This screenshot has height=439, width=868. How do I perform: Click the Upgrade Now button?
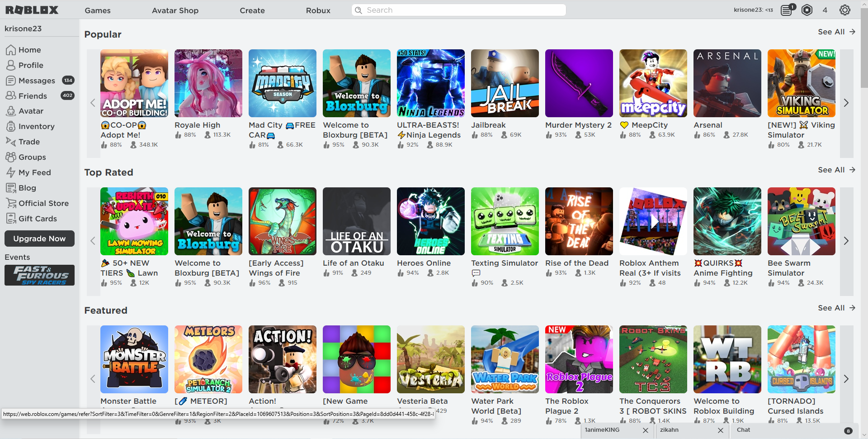click(39, 239)
